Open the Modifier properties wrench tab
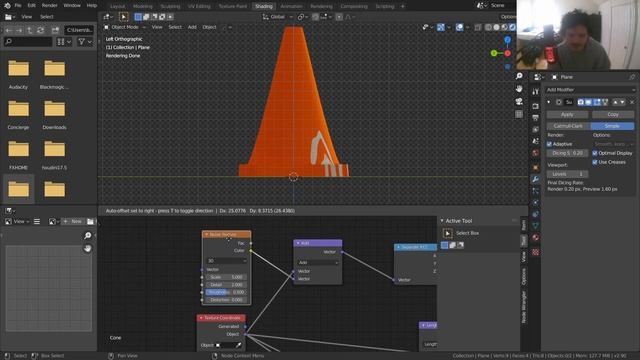Screen dimensions: 640x360 [x=536, y=179]
